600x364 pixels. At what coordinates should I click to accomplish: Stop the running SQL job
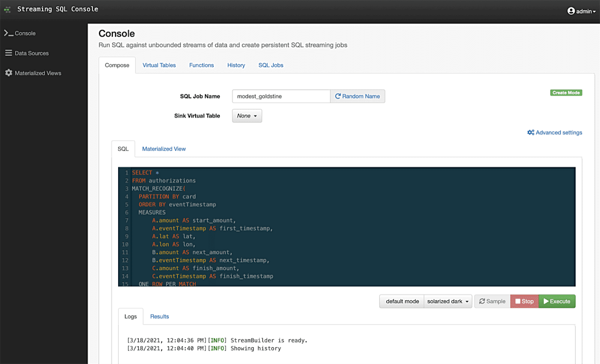click(x=524, y=301)
